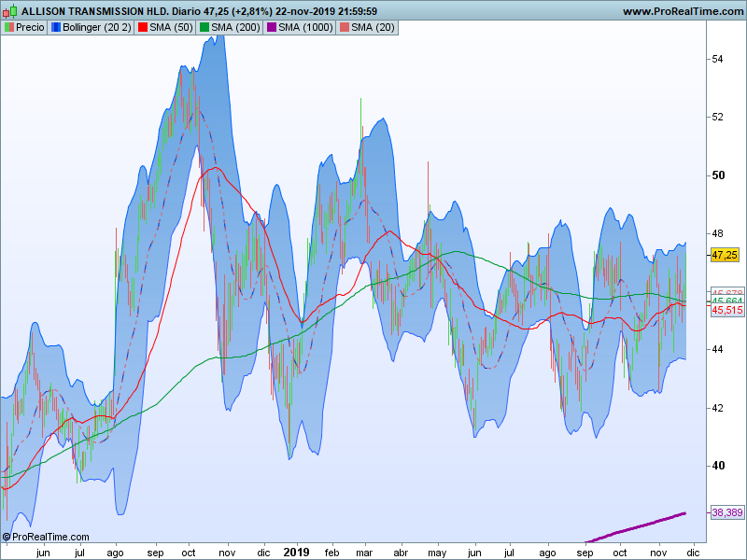747x560 pixels.
Task: Select the SMA (50) legend label
Action: [x=171, y=28]
